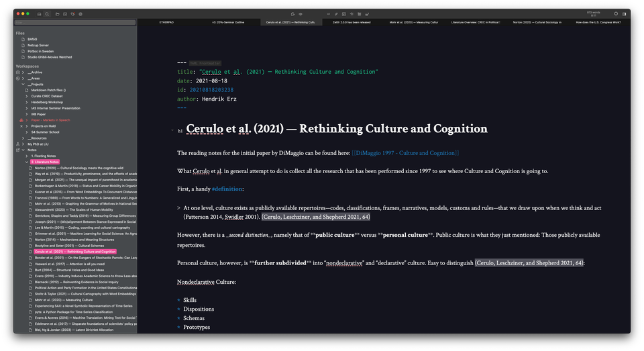Open preferences with the cog toolbar icon
644x351 pixels.
pos(80,14)
